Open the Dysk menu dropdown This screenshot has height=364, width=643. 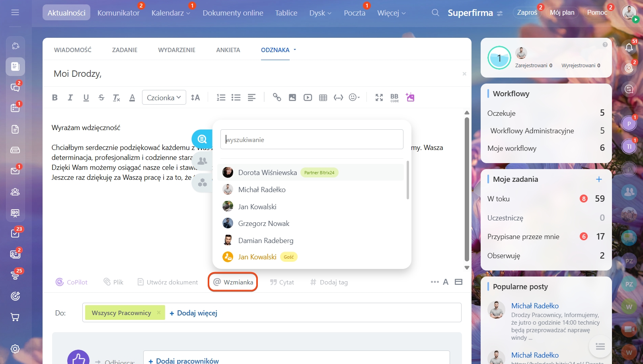tap(320, 13)
